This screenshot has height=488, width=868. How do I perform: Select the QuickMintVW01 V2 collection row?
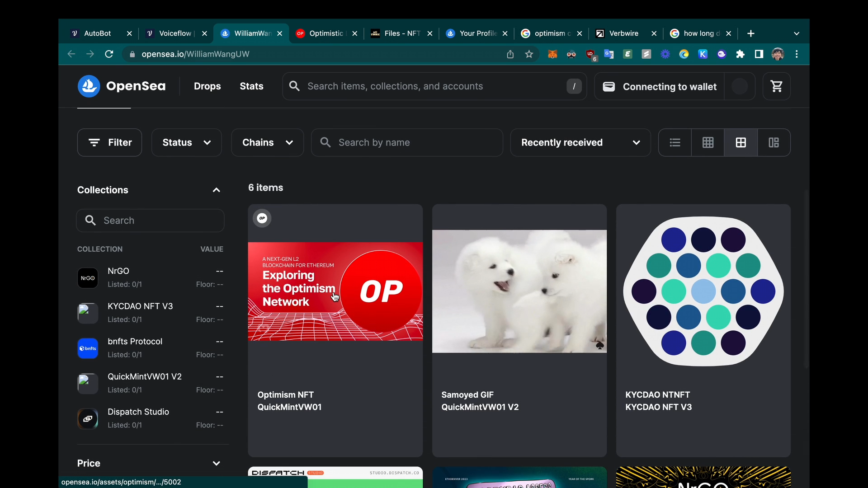(x=151, y=384)
